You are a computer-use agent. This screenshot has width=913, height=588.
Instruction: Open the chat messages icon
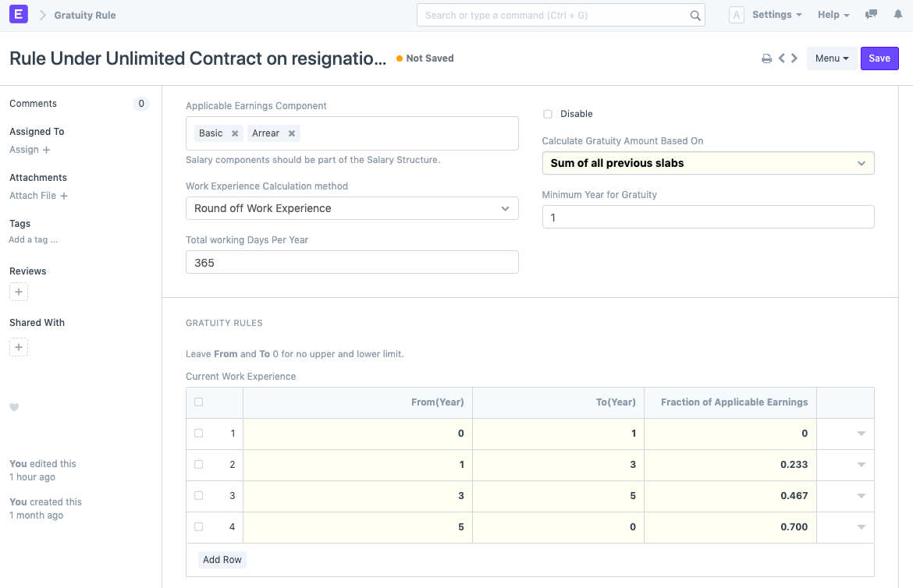(x=871, y=15)
